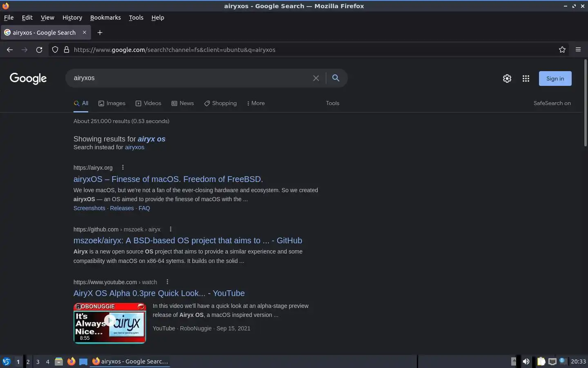Open the tracking protection shield icon
Screen dimensions: 588x368
[55, 49]
